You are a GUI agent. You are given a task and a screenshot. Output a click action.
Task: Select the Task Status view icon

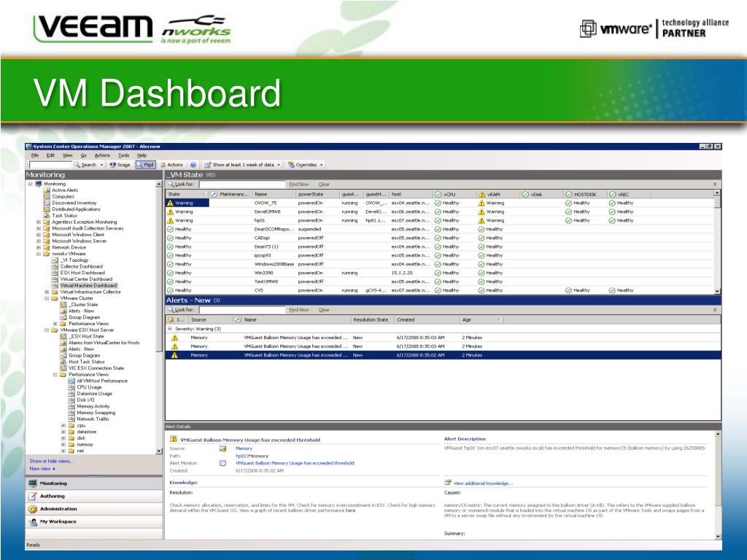point(47,215)
